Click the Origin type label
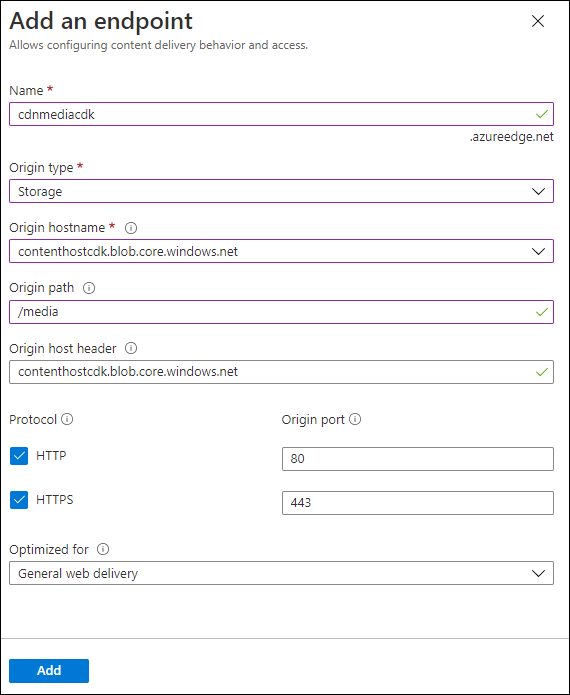This screenshot has height=695, width=570. tap(41, 168)
